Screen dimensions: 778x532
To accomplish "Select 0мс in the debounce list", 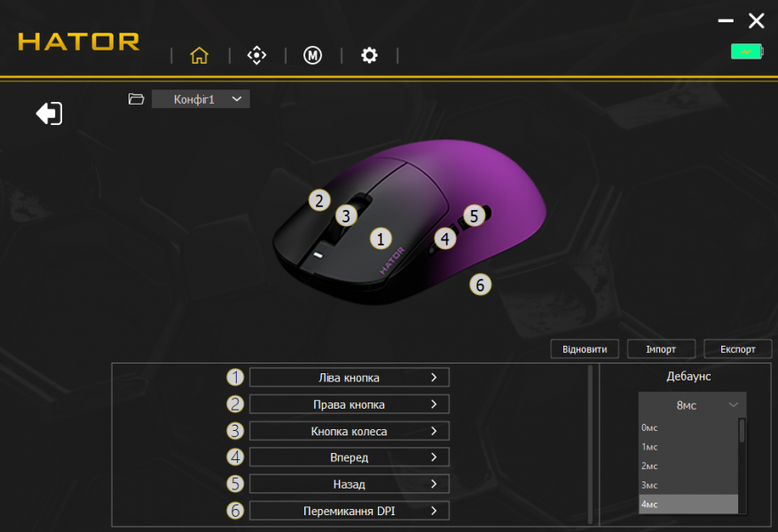I will point(688,427).
